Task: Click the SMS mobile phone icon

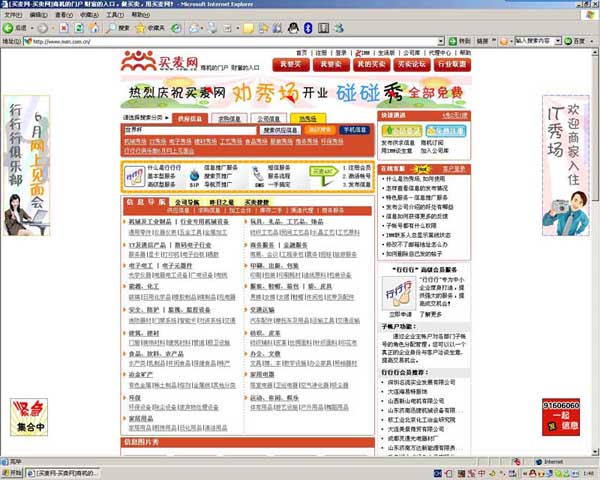Action: tap(259, 176)
